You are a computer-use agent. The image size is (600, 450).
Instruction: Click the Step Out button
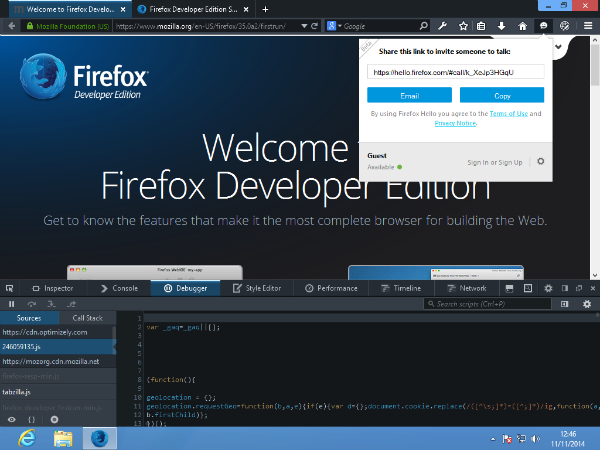click(x=71, y=304)
